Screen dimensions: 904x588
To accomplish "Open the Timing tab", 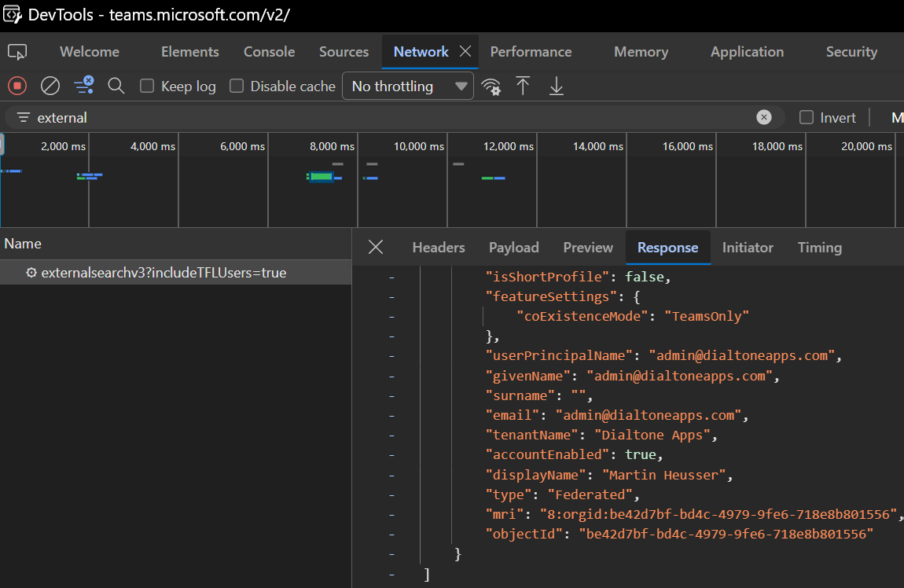I will pyautogui.click(x=820, y=248).
